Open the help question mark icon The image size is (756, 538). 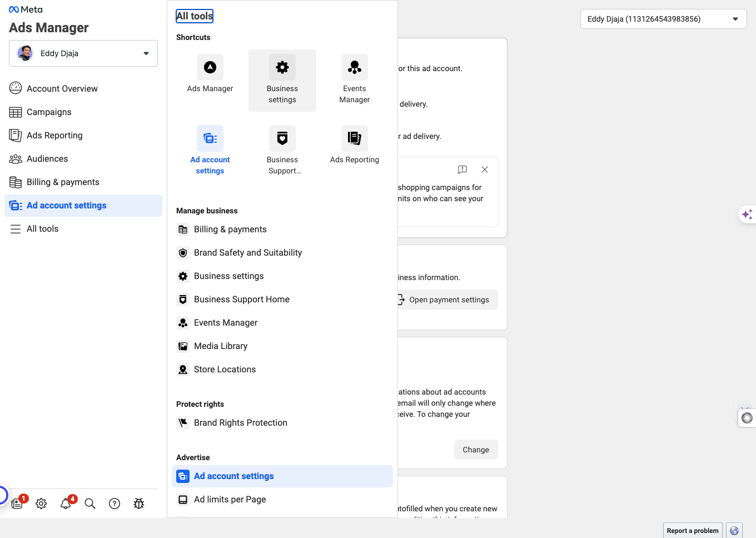point(115,504)
